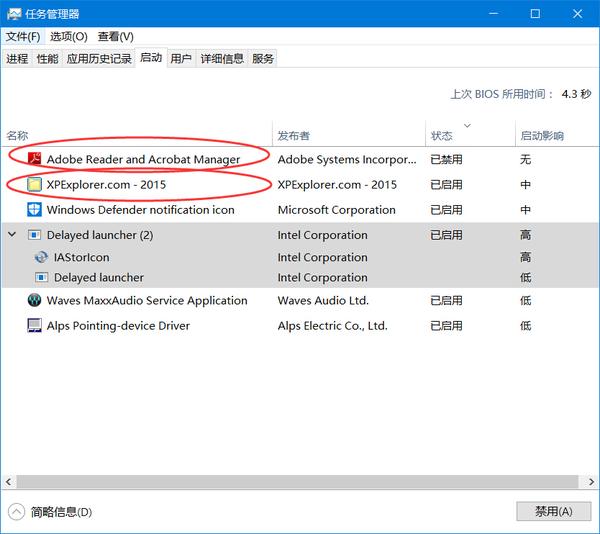
Task: Click the Alps Pointing-device Driver icon
Action: 34,326
